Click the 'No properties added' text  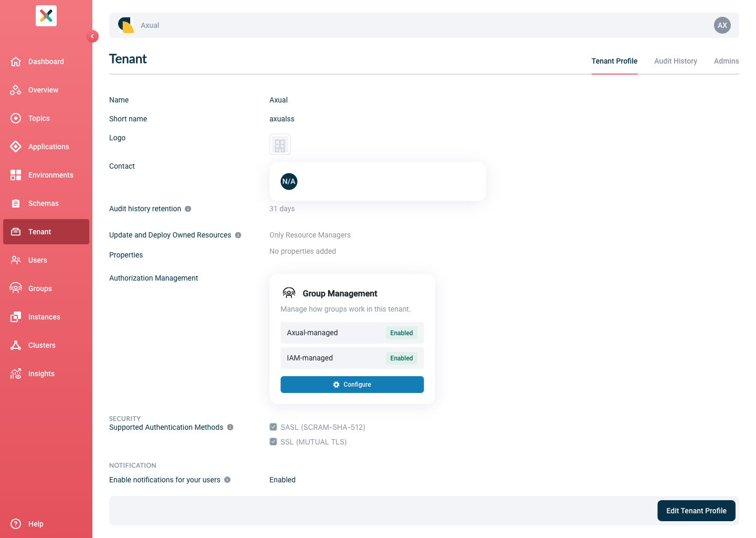point(302,251)
